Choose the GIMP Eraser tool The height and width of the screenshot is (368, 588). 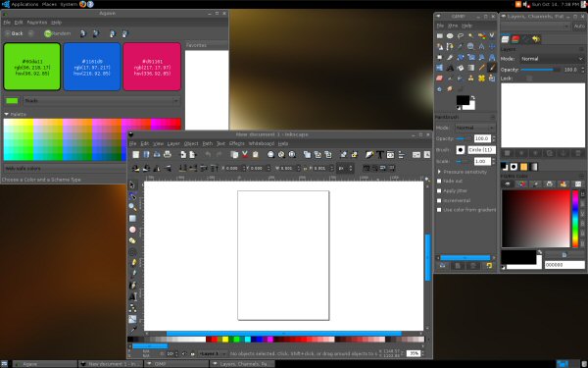439,79
